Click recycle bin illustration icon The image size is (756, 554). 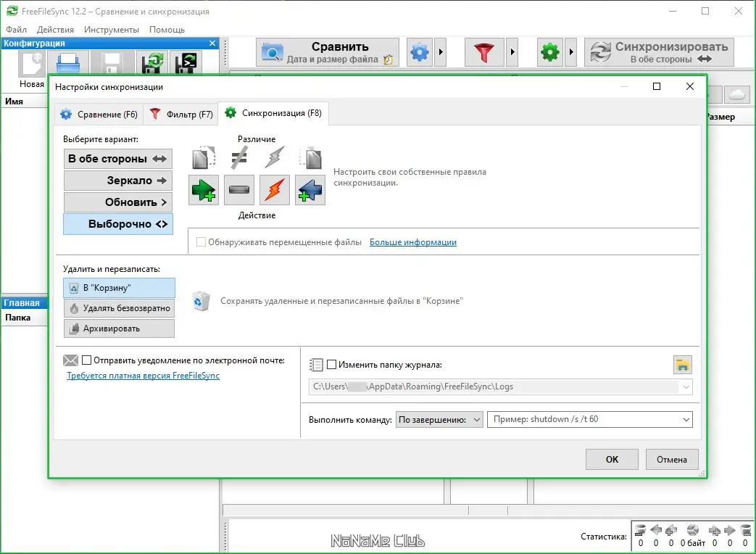(x=201, y=301)
